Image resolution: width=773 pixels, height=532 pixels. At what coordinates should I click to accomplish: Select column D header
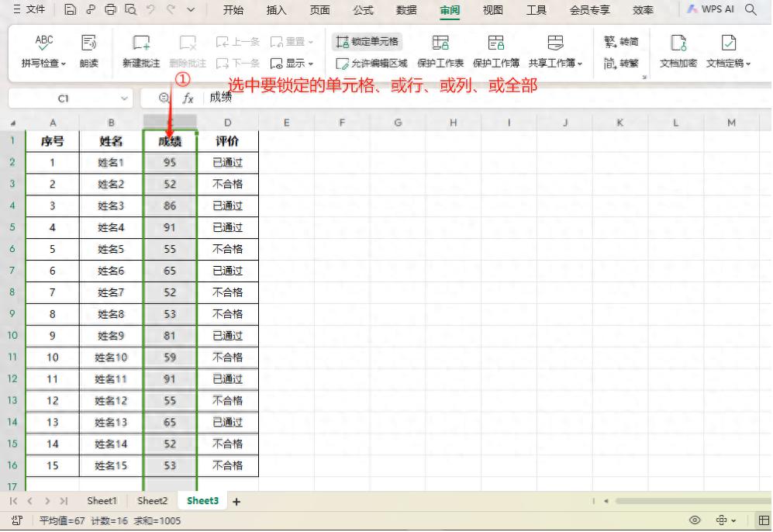[227, 123]
